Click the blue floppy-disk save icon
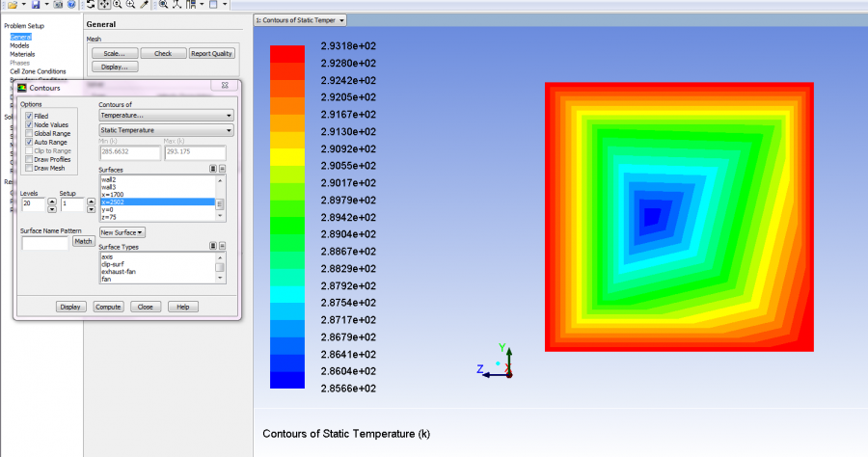The height and width of the screenshot is (457, 868). tap(36, 5)
